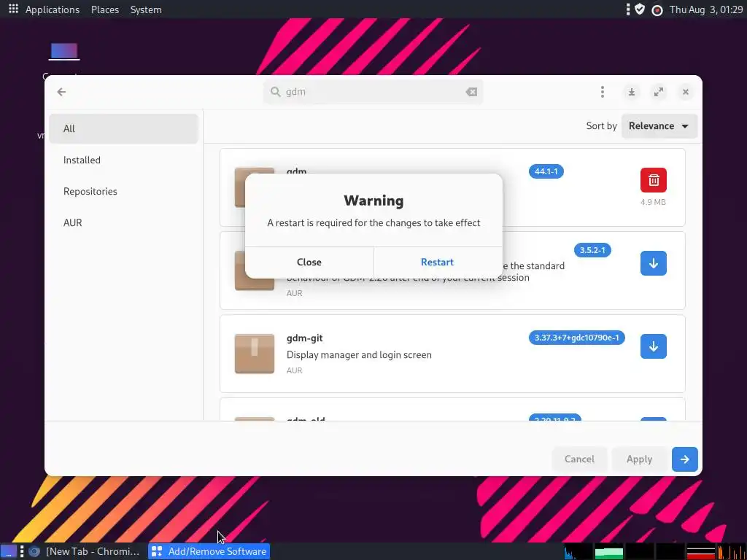Click 'Display manager and login screen' description
This screenshot has height=560, width=747.
[x=359, y=355]
